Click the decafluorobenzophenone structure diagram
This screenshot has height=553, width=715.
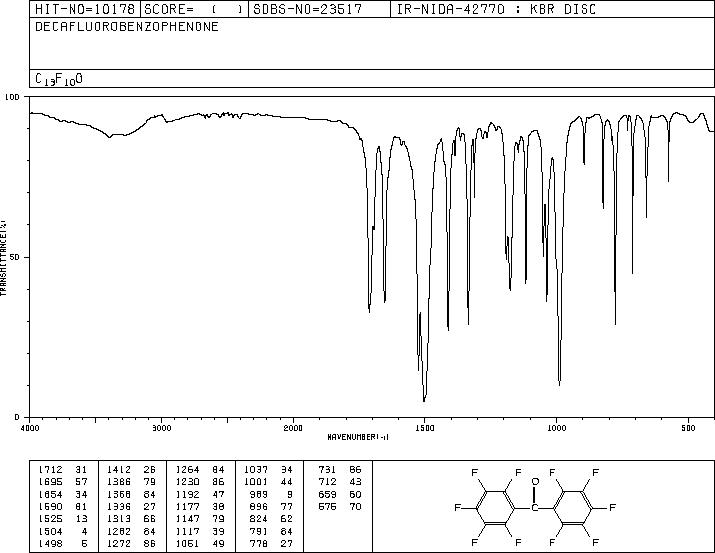coord(535,507)
